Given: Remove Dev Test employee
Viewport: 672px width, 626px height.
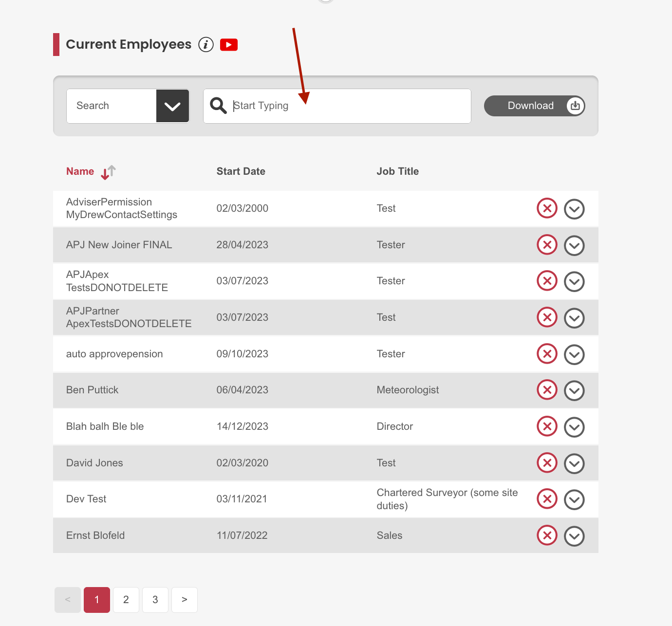Looking at the screenshot, I should coord(547,499).
